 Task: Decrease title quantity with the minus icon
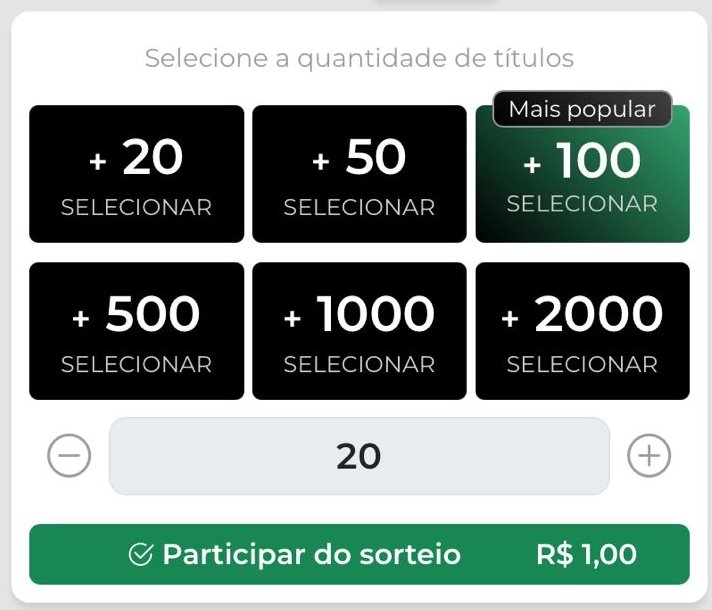[69, 457]
